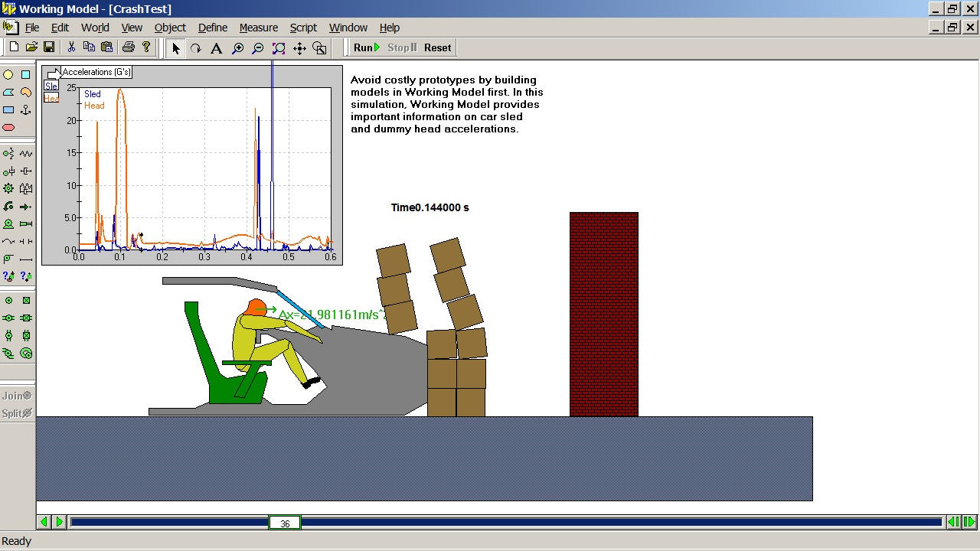Toggle the Sled graph series button

pyautogui.click(x=51, y=86)
